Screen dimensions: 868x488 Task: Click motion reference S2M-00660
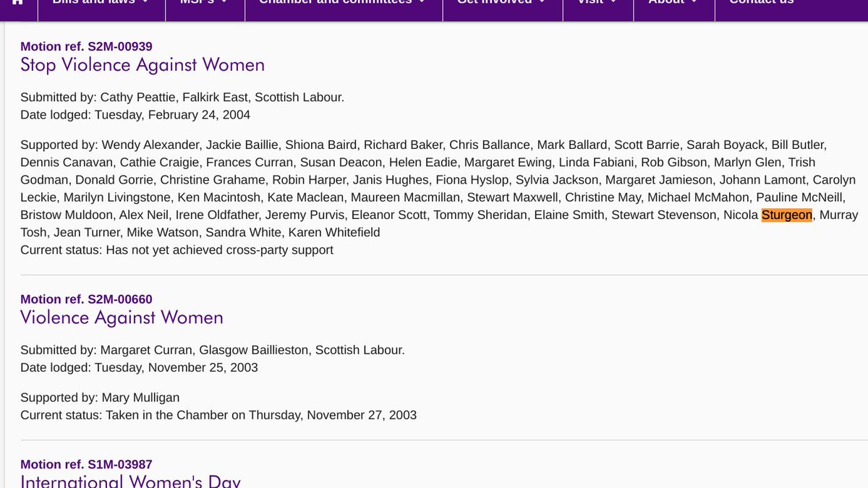coord(87,299)
